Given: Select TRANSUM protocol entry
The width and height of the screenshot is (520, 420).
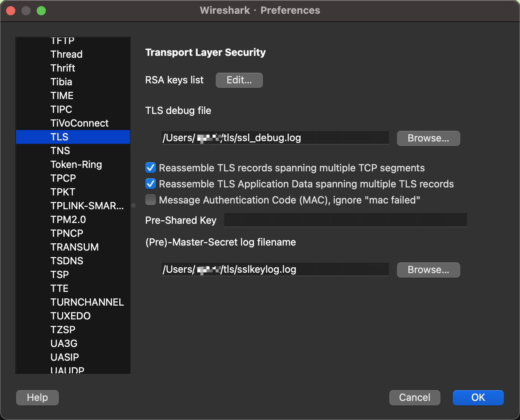Looking at the screenshot, I should tap(73, 247).
